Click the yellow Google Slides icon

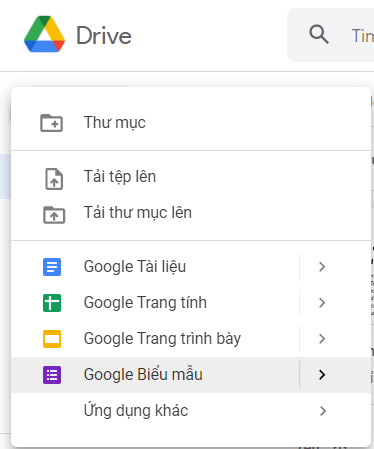point(52,339)
